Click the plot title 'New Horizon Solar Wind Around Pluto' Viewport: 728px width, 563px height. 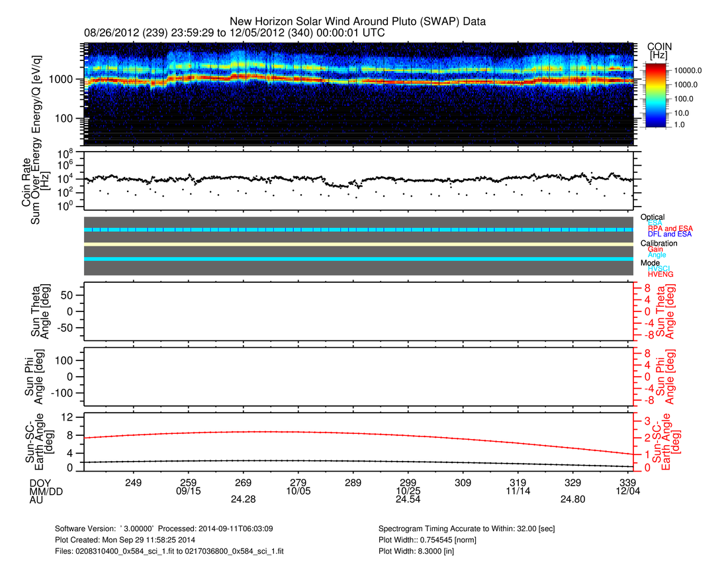point(357,21)
